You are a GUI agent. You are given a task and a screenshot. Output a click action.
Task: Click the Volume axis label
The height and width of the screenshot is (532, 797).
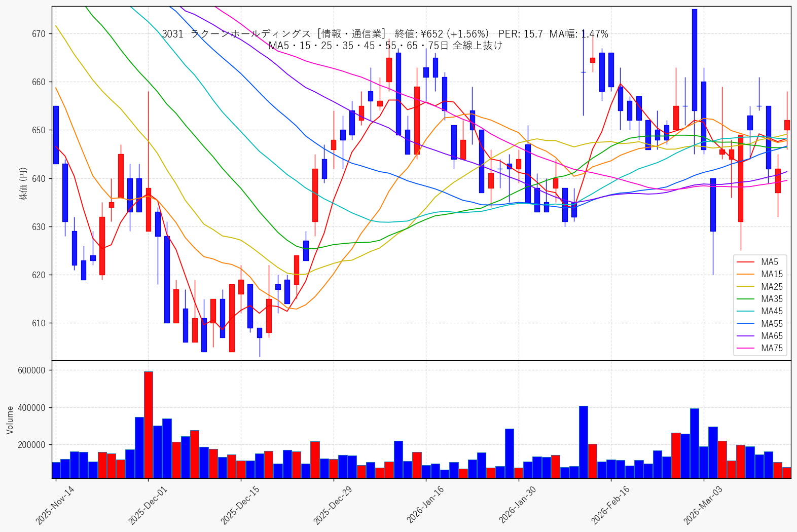(10, 420)
